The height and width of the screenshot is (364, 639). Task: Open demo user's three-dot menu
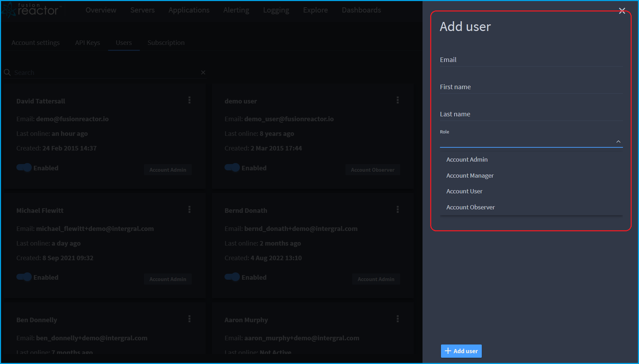point(397,100)
